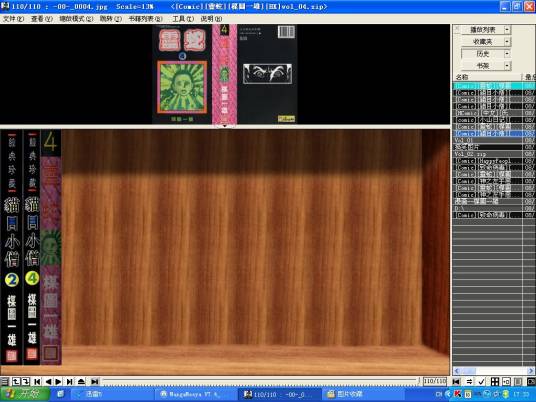Select the D:\ list entry

[494, 208]
